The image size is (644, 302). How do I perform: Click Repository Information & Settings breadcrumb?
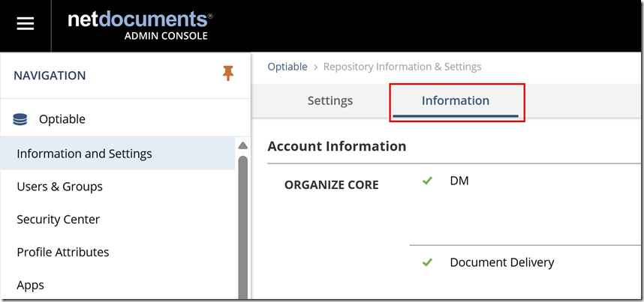click(402, 67)
